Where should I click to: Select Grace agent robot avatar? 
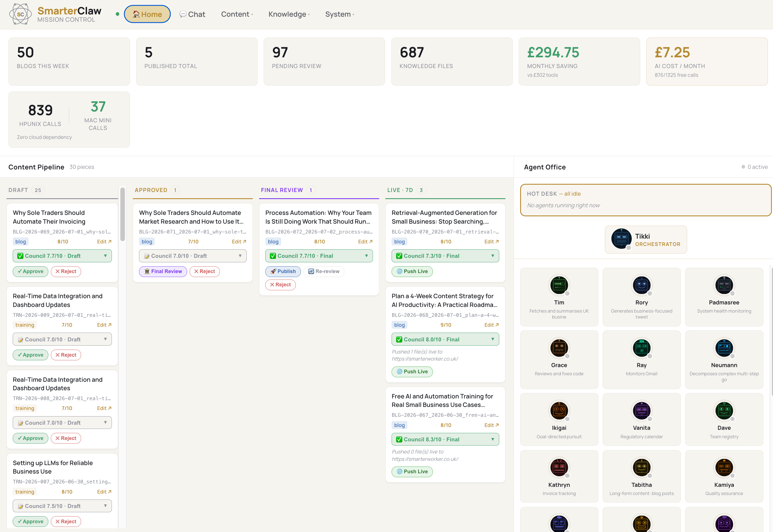point(559,348)
